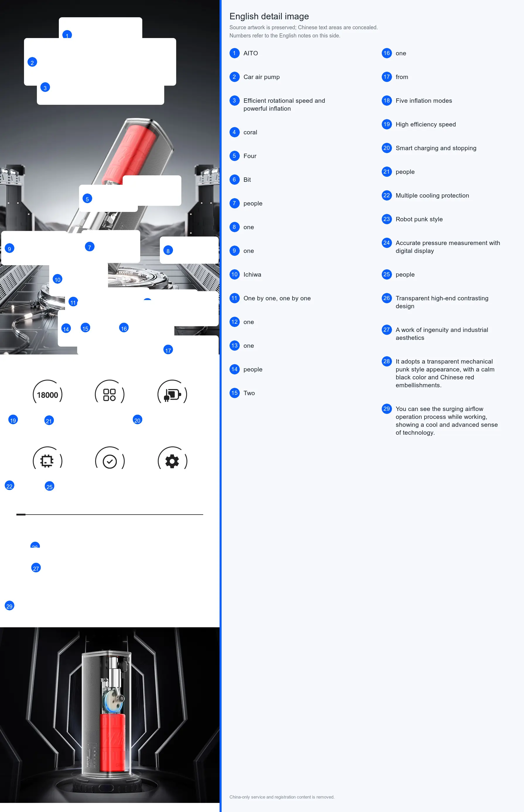Click the "AITO" note
The height and width of the screenshot is (812, 524).
(250, 53)
